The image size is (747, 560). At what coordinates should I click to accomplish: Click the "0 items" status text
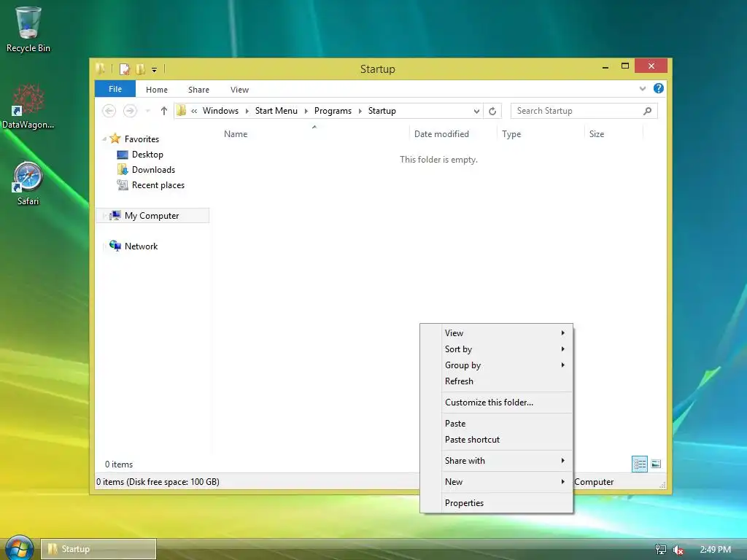point(119,464)
